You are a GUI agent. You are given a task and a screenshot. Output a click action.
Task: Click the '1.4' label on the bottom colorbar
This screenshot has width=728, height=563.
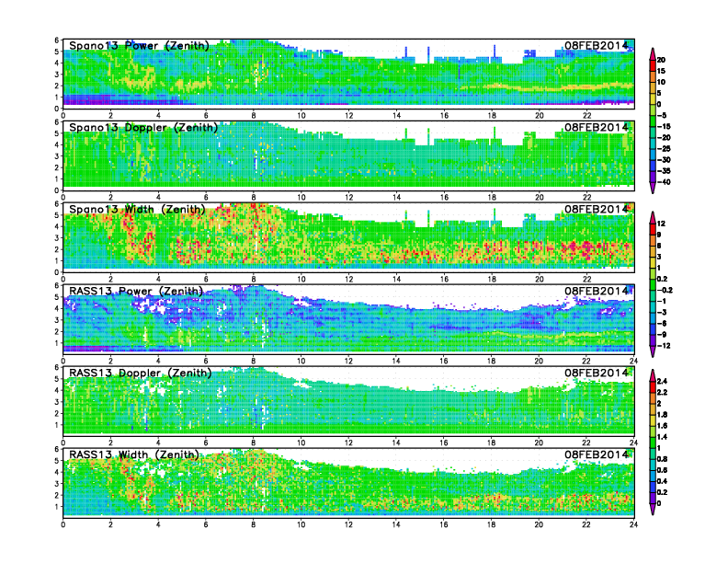[662, 437]
